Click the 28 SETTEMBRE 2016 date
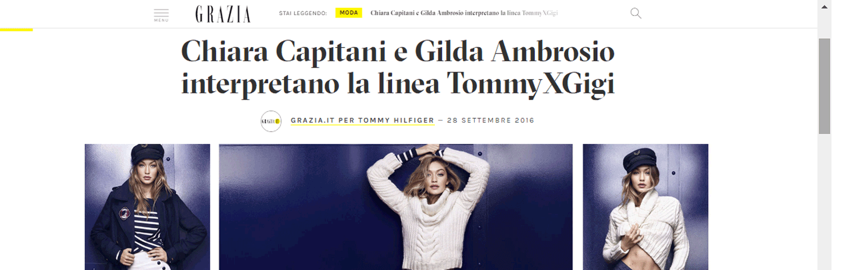Viewport: 868px width, 270px height. pyautogui.click(x=490, y=120)
